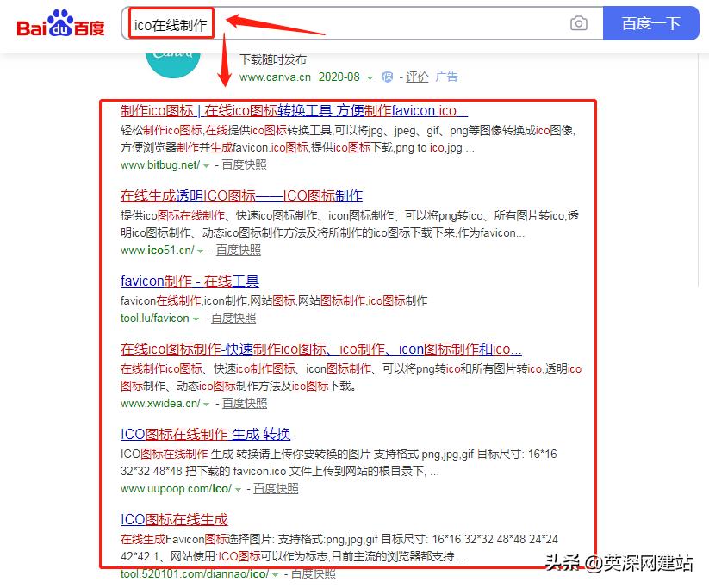Viewport: 709px width, 588px height.
Task: Click the 广告 label on the Canva result
Action: 447,77
